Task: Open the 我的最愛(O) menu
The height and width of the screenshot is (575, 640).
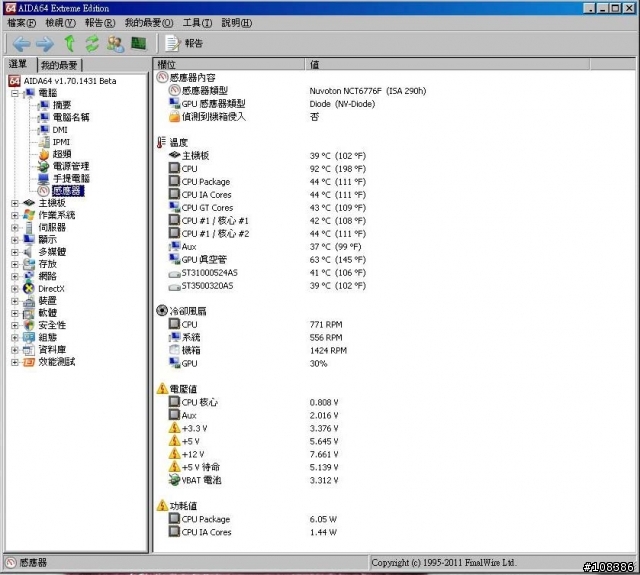Action: pos(149,23)
